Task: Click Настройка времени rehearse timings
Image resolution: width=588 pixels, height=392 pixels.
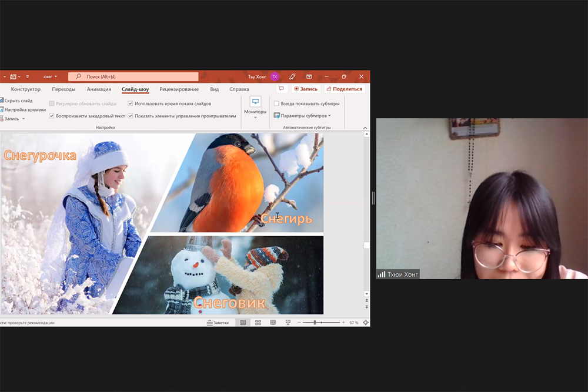Action: click(23, 109)
